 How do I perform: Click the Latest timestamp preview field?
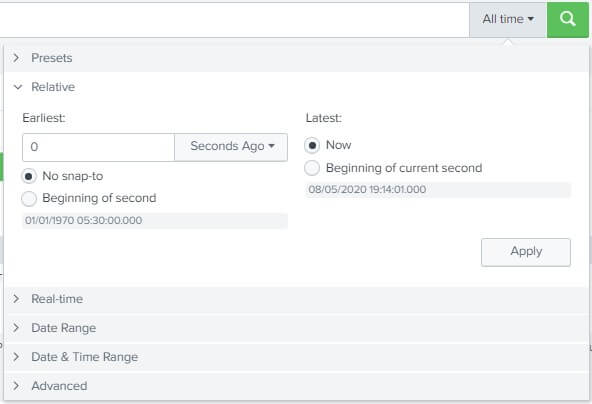pos(438,190)
